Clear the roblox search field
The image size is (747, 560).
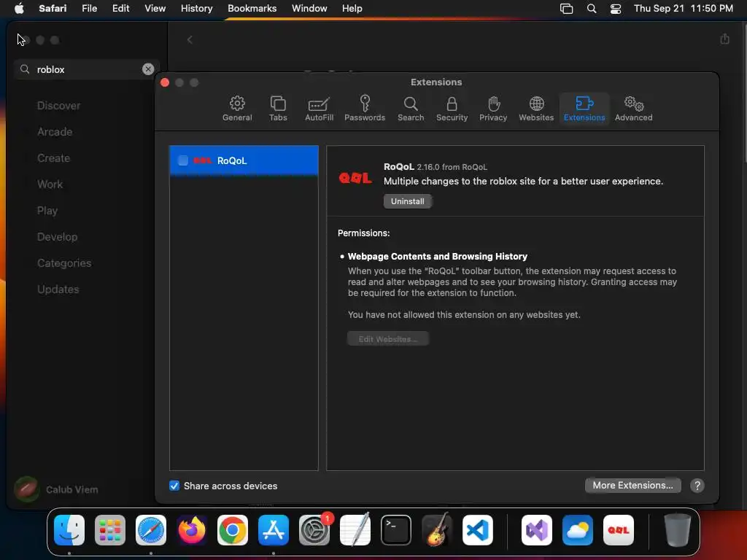(x=148, y=69)
